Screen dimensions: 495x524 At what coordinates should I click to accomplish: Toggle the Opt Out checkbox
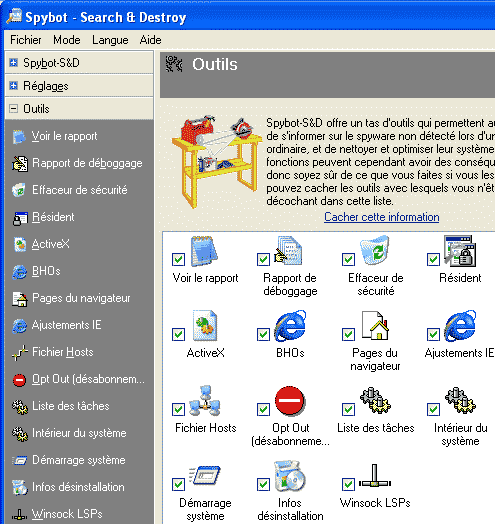coord(263,409)
